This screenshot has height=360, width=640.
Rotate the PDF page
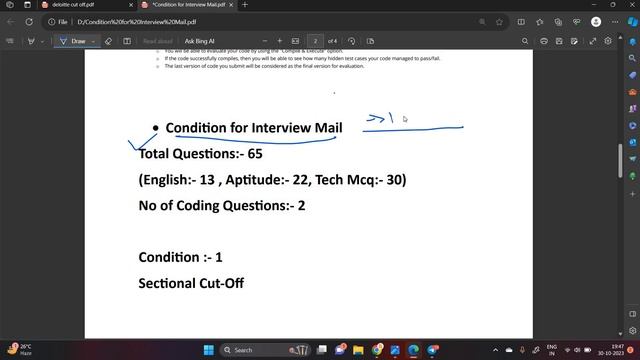351,41
